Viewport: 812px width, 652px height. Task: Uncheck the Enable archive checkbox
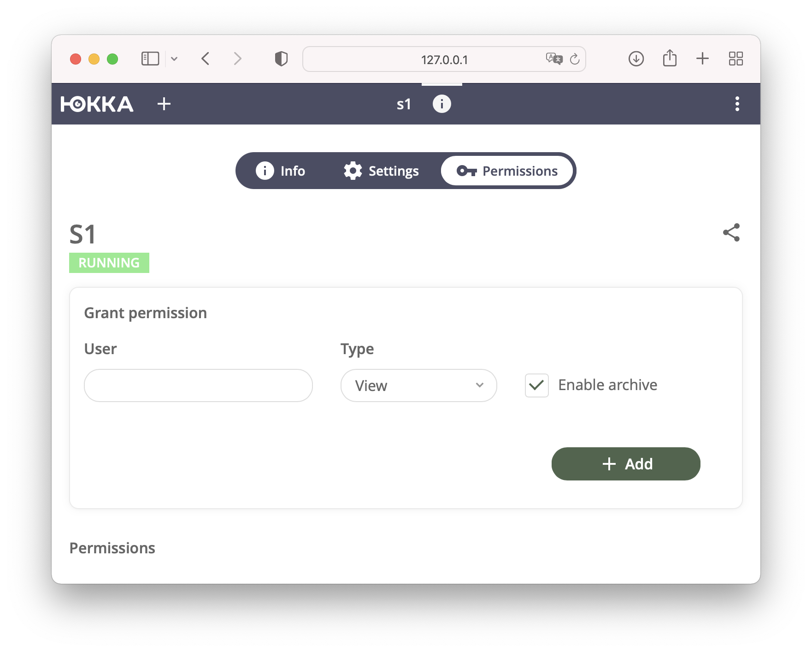[x=537, y=385]
